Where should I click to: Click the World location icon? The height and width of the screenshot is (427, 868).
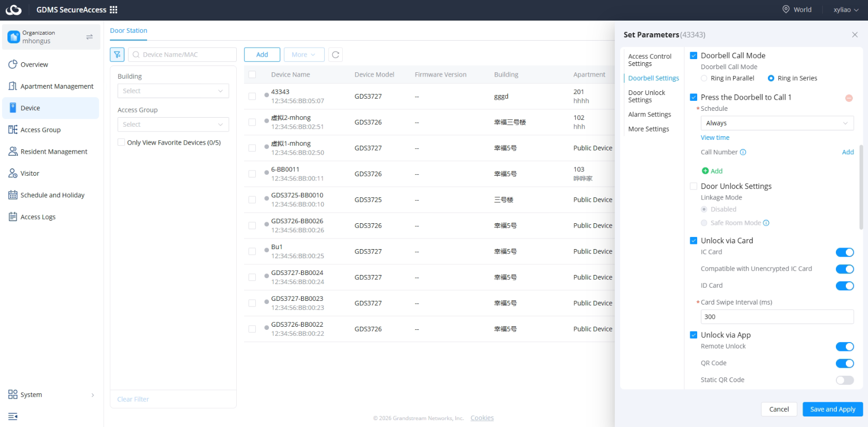[x=786, y=10]
